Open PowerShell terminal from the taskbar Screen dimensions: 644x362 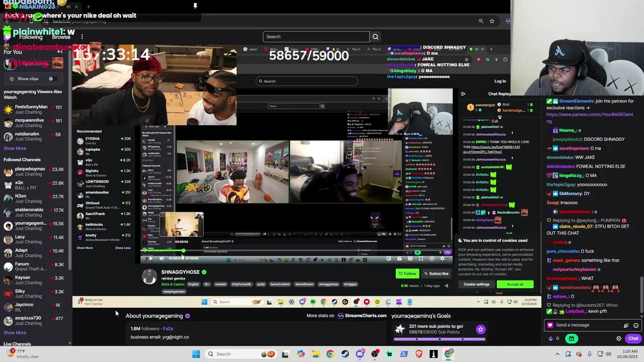404,354
